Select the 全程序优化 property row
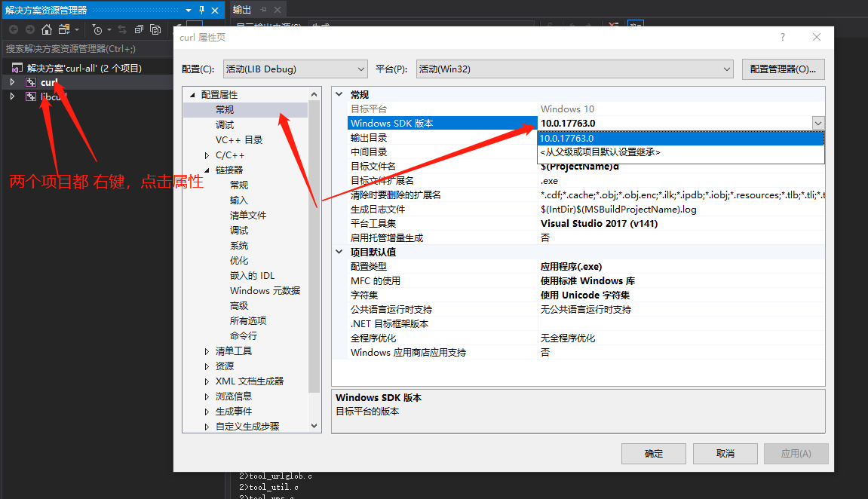The height and width of the screenshot is (499, 868). click(586, 338)
